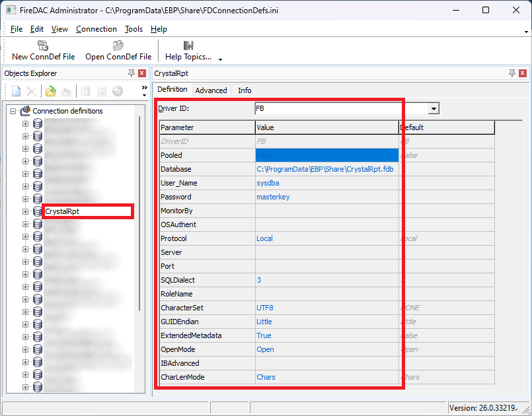
Task: Click the GUIDEndian value Little
Action: click(327, 322)
